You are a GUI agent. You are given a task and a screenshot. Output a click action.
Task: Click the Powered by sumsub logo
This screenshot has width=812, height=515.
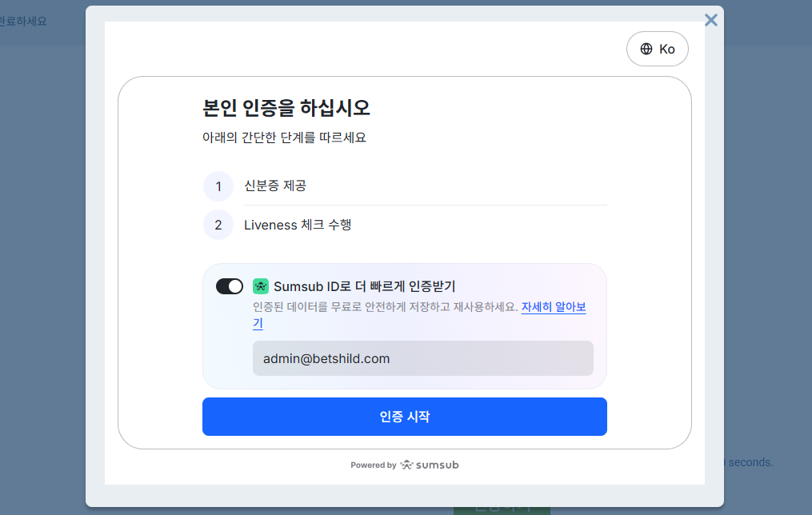pyautogui.click(x=405, y=465)
